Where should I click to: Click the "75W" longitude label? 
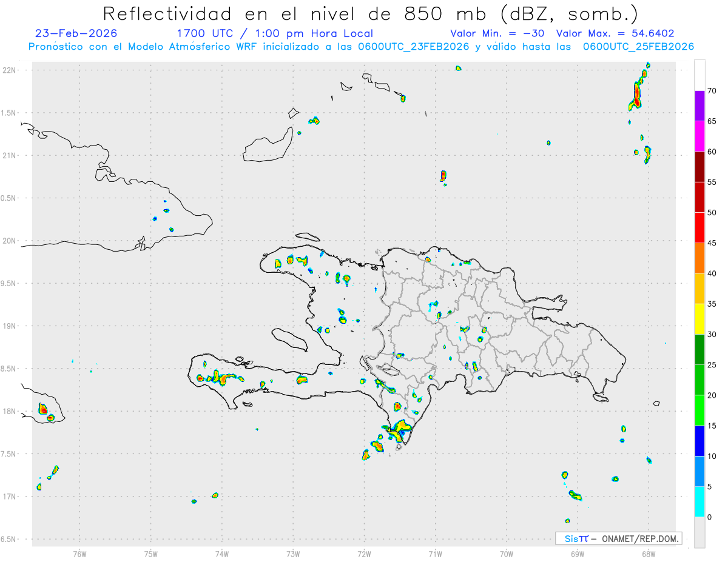[151, 554]
